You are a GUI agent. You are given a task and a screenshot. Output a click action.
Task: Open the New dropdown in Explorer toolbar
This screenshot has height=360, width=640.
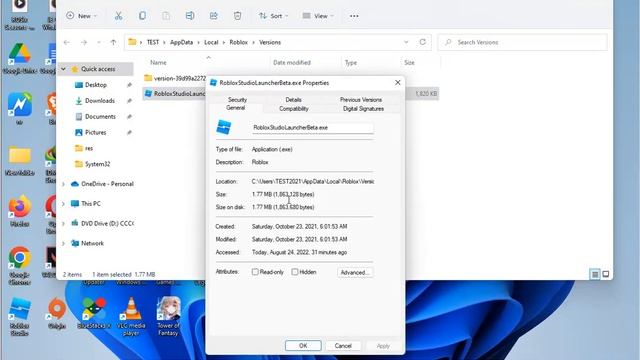(81, 16)
